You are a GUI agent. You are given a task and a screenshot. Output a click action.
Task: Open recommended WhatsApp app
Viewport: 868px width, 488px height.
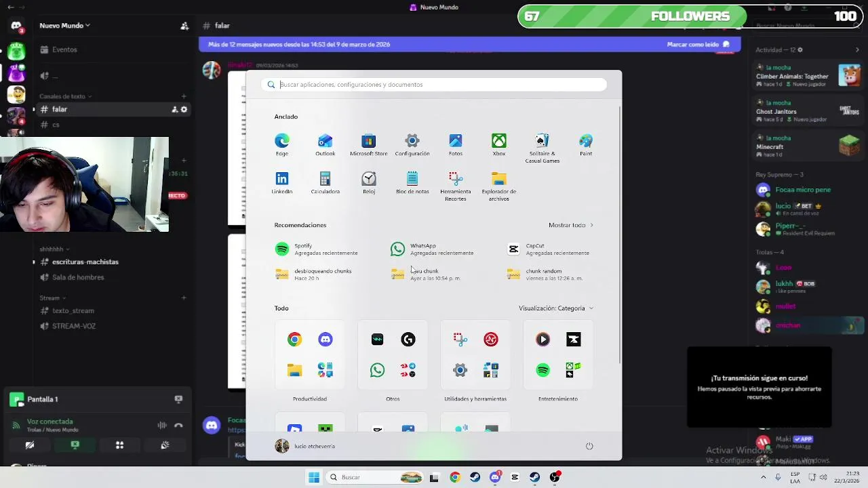click(x=432, y=249)
